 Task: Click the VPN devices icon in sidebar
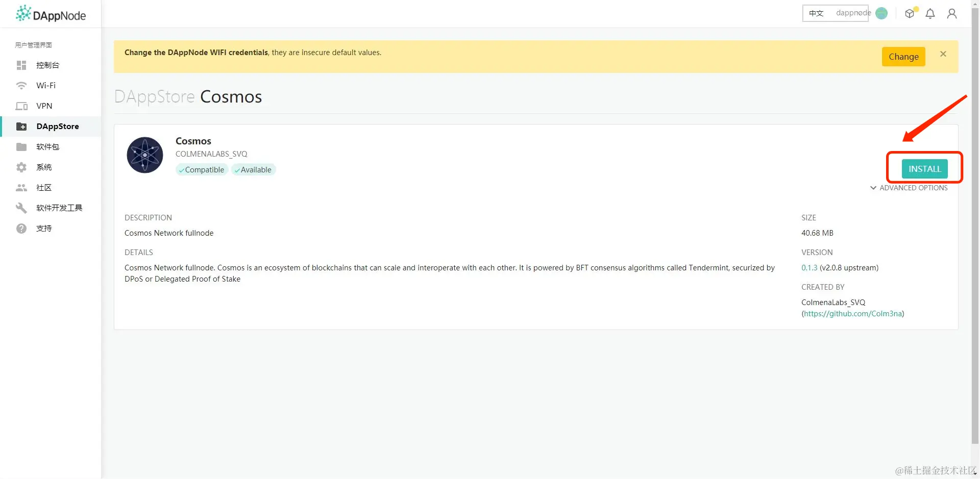pos(21,106)
